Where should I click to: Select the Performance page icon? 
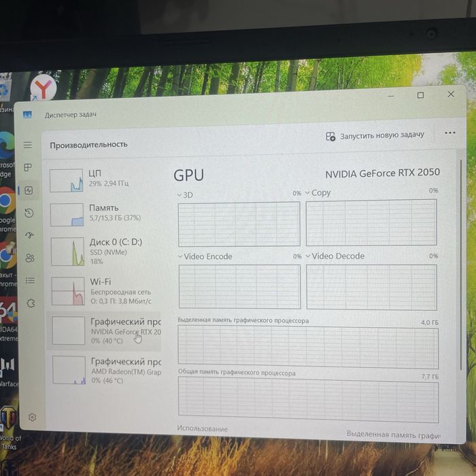pos(29,190)
